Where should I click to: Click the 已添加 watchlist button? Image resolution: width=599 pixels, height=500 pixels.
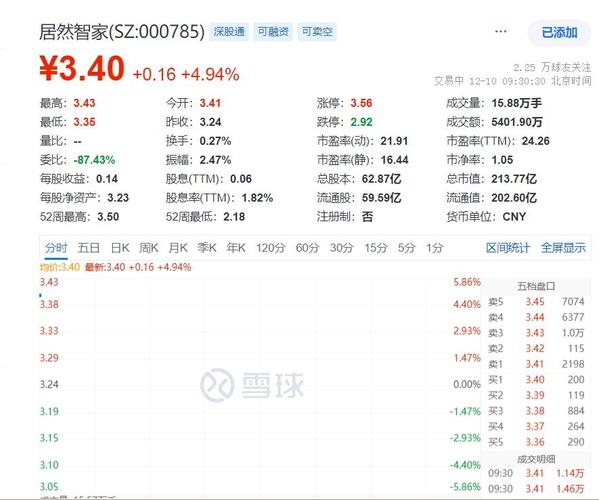click(559, 33)
